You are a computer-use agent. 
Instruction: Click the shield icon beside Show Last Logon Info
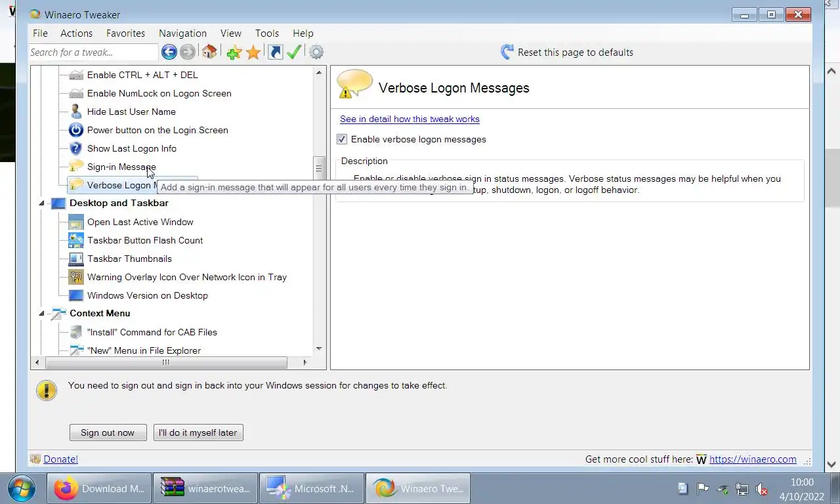[x=76, y=148]
